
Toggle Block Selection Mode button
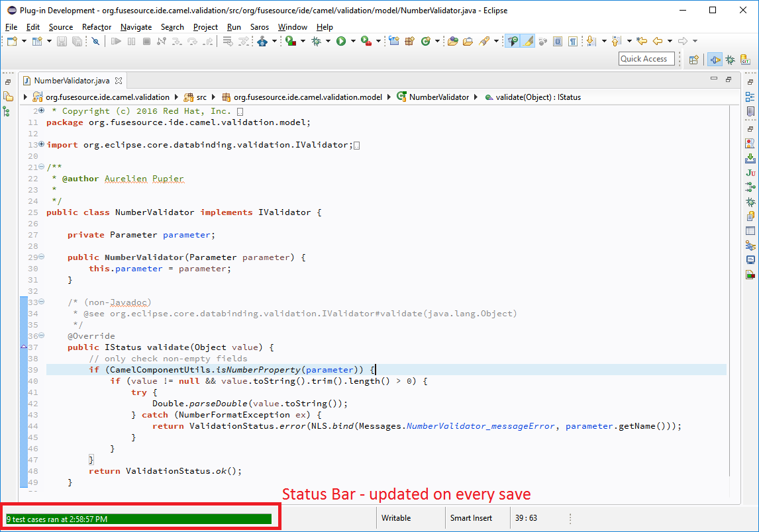(x=558, y=41)
